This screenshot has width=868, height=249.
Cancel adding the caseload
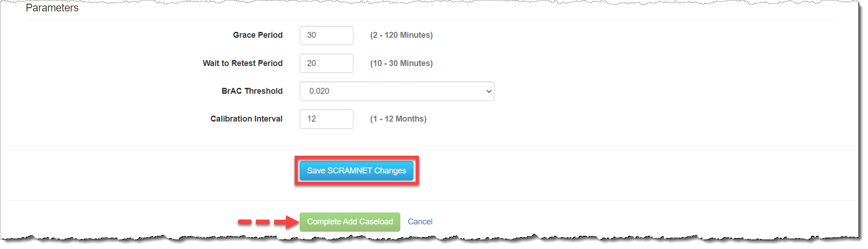(x=420, y=222)
